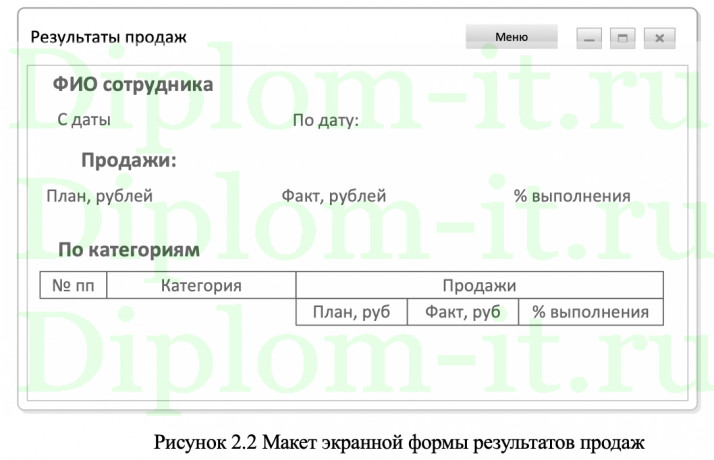Click % выполнения label above the table
The height and width of the screenshot is (460, 714).
[x=572, y=196]
